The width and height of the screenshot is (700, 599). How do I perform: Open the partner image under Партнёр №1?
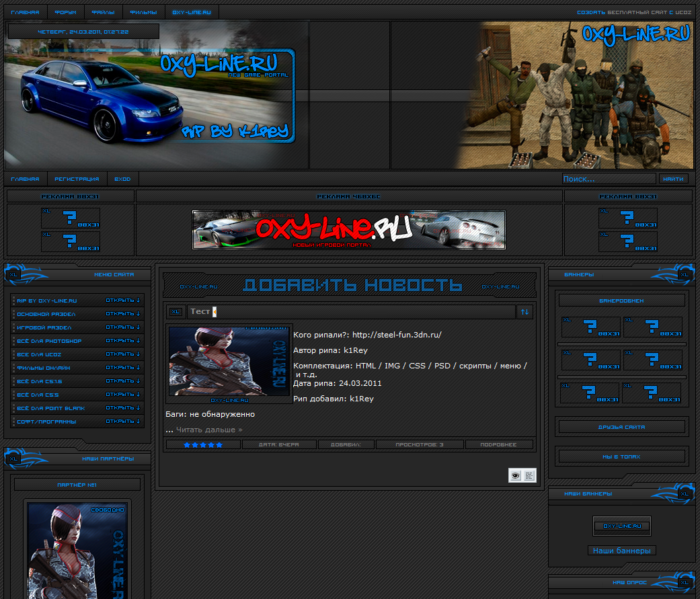[x=77, y=551]
